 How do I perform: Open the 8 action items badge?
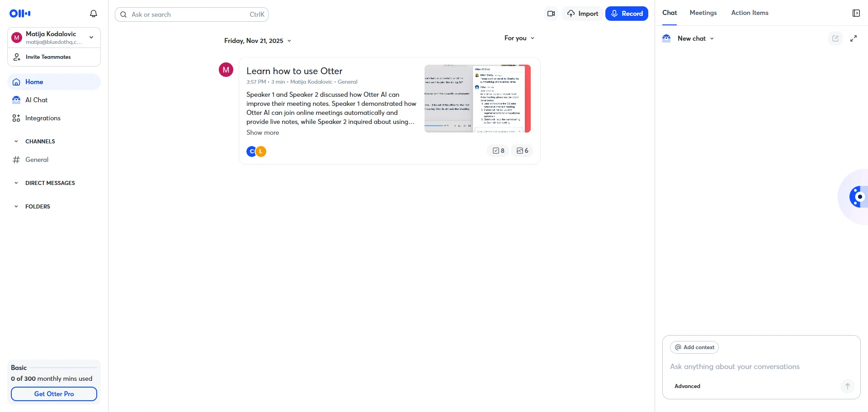(498, 151)
